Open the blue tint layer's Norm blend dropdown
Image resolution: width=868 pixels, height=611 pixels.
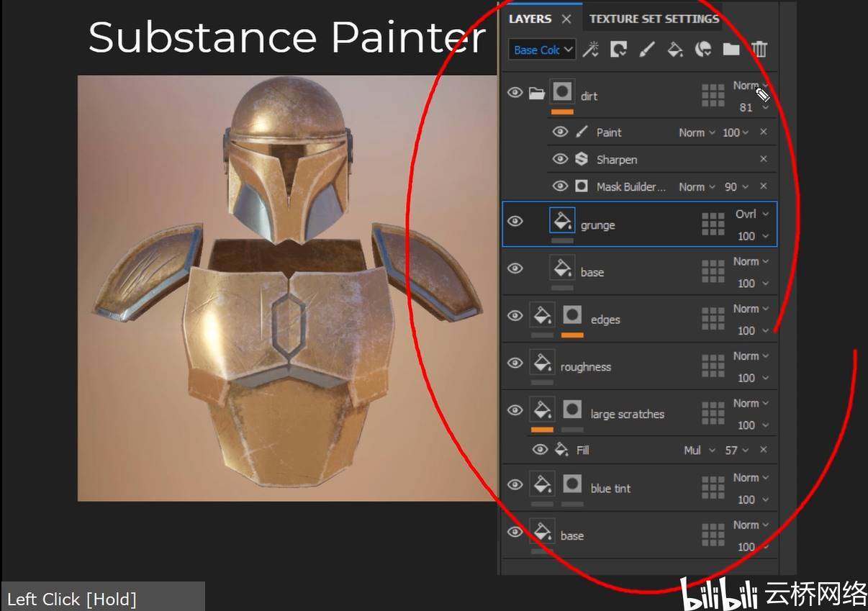coord(751,478)
